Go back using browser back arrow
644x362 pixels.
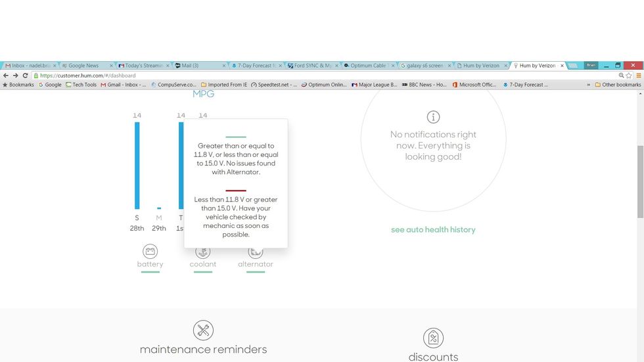tap(6, 76)
